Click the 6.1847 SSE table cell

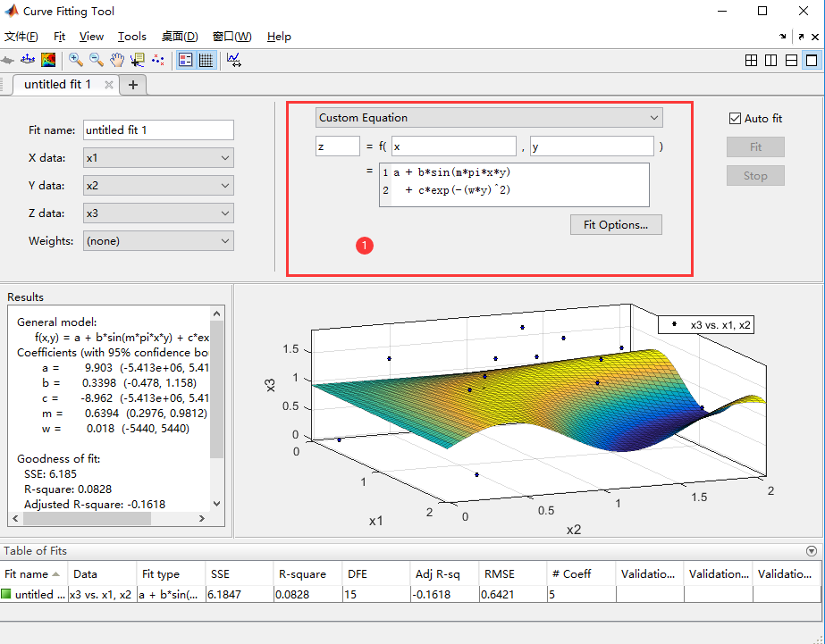click(240, 595)
